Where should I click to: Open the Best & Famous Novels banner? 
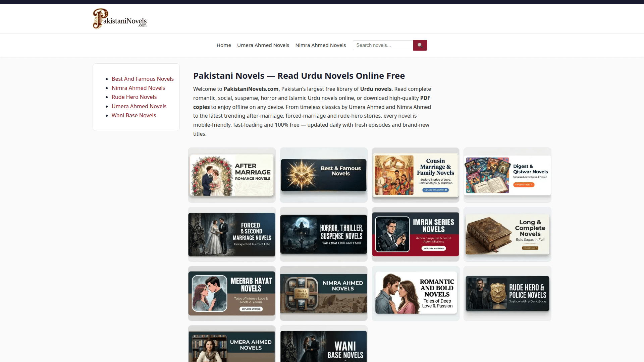[324, 175]
